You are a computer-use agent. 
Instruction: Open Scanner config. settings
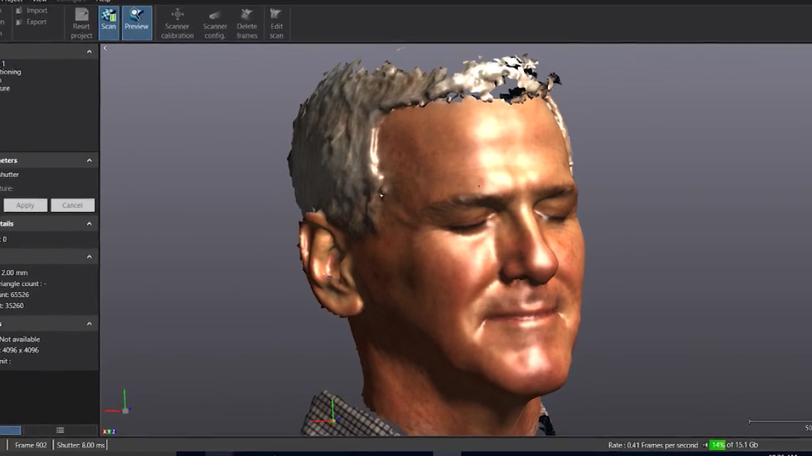pos(215,24)
